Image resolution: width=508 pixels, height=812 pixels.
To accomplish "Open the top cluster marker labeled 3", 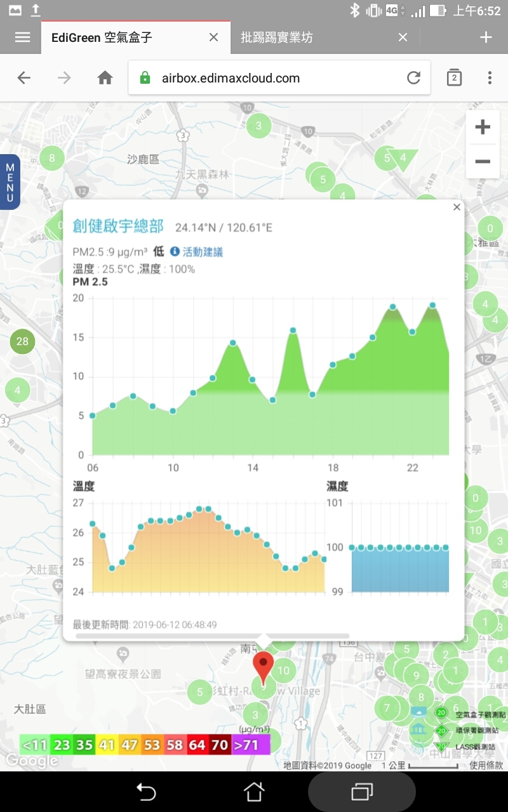I will point(258,126).
